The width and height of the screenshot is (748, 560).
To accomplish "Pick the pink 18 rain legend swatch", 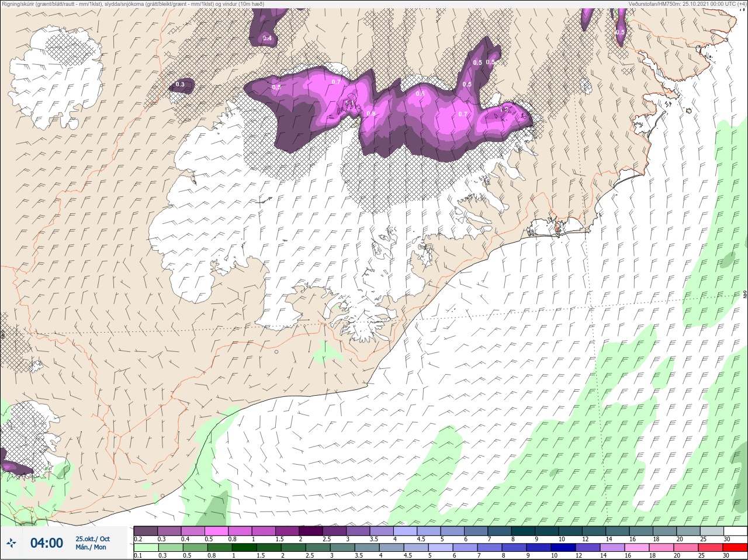I will [x=662, y=548].
